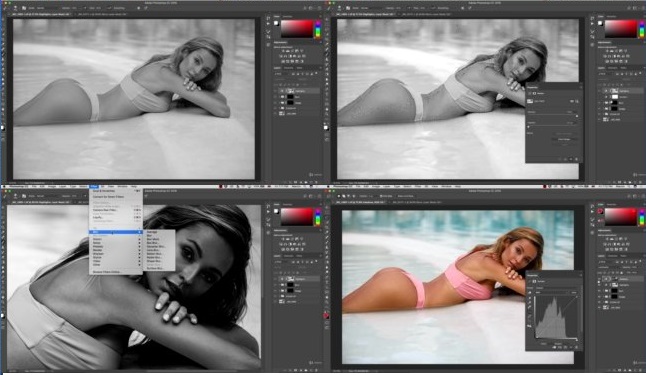Hide bottom layer in window with Masks panel
The height and width of the screenshot is (375, 646).
(599, 120)
